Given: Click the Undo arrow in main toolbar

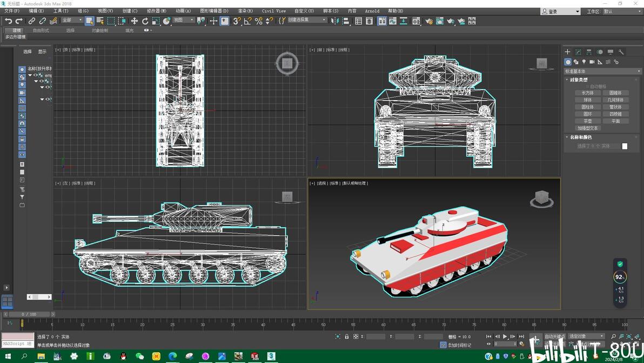Looking at the screenshot, I should tap(8, 21).
